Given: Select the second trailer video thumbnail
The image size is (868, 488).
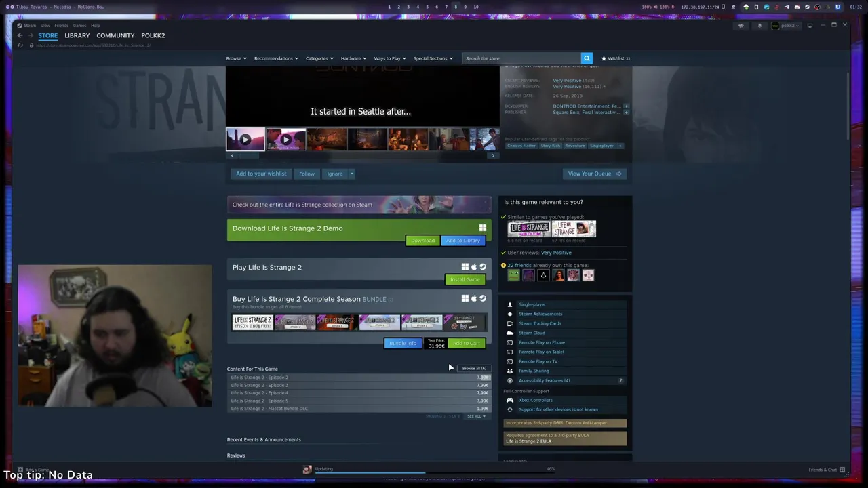Looking at the screenshot, I should pos(285,140).
